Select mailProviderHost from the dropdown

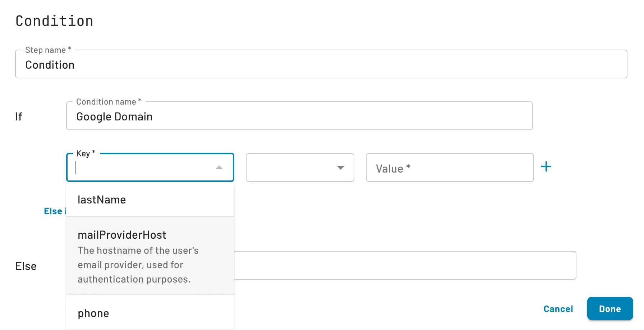coord(122,235)
